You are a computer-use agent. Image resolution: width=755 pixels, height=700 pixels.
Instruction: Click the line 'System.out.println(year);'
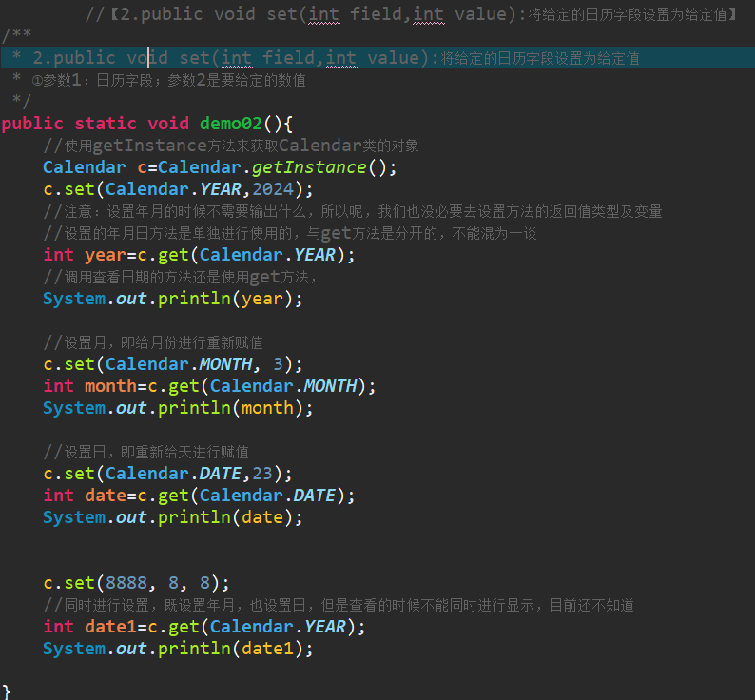173,299
